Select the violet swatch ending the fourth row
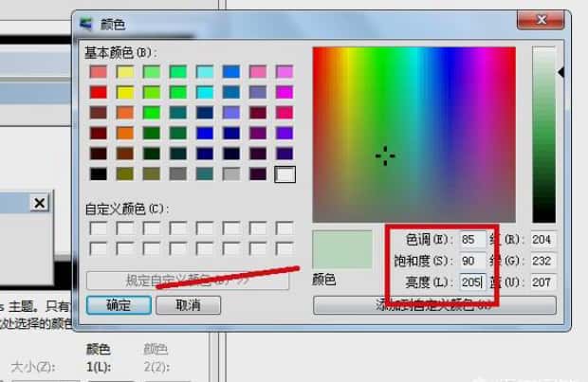 click(x=285, y=133)
